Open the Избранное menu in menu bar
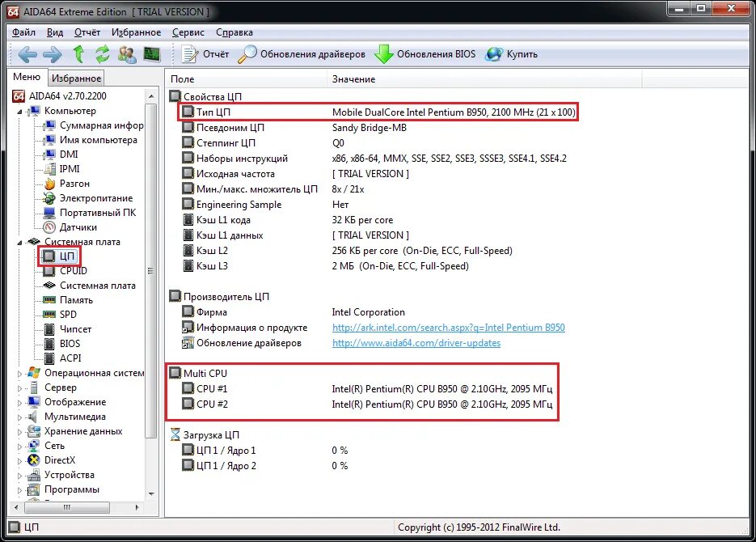This screenshot has width=756, height=542. (137, 32)
